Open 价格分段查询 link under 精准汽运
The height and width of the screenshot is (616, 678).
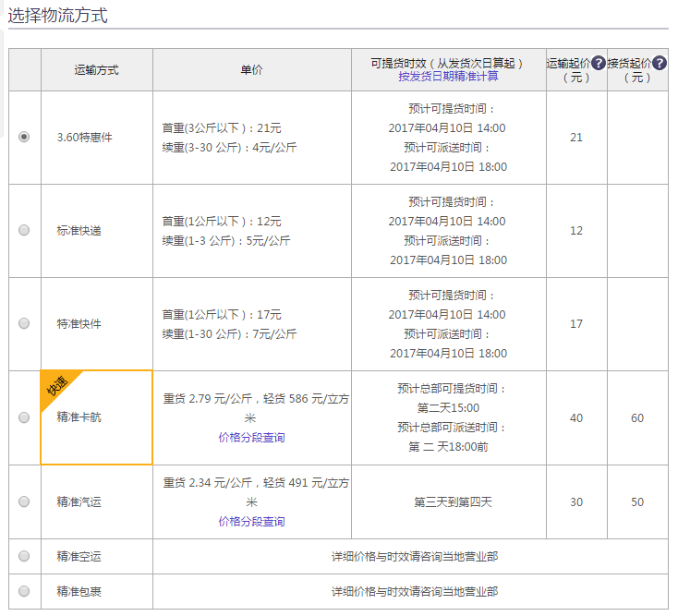pyautogui.click(x=251, y=521)
